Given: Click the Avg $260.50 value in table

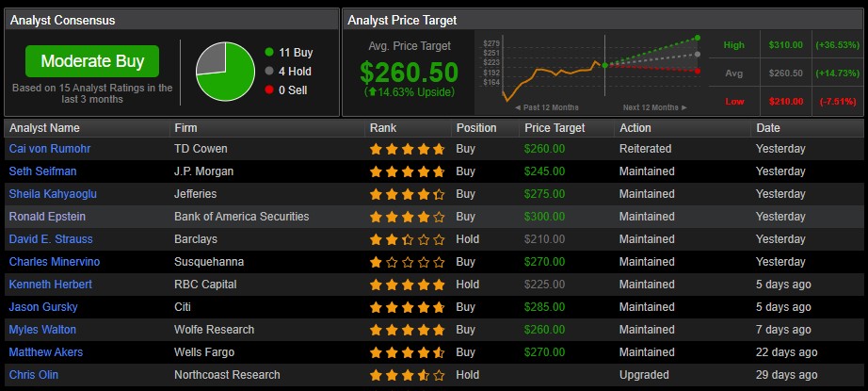Looking at the screenshot, I should [785, 73].
